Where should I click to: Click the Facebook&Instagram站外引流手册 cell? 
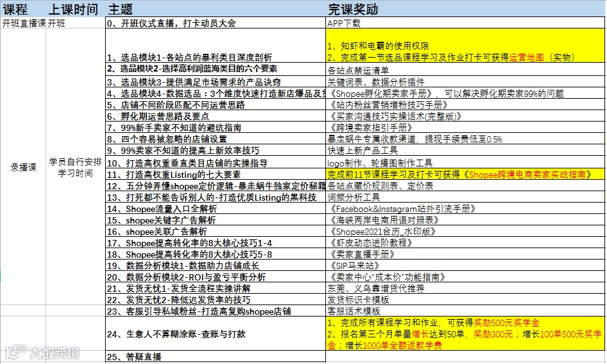point(465,209)
